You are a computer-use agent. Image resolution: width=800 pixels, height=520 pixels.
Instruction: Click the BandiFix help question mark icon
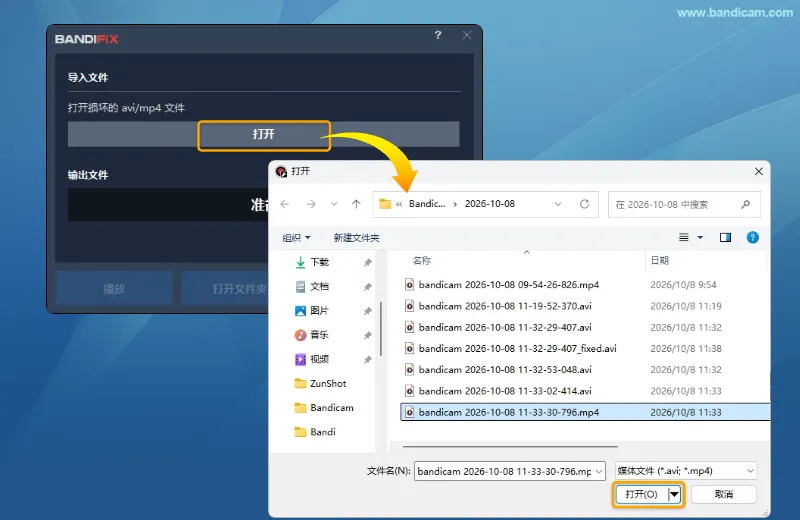tap(438, 35)
